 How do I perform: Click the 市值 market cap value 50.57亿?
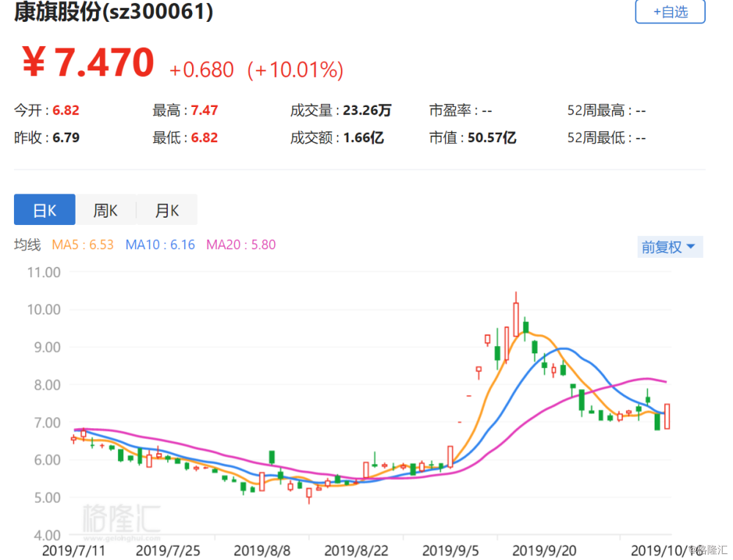492,137
